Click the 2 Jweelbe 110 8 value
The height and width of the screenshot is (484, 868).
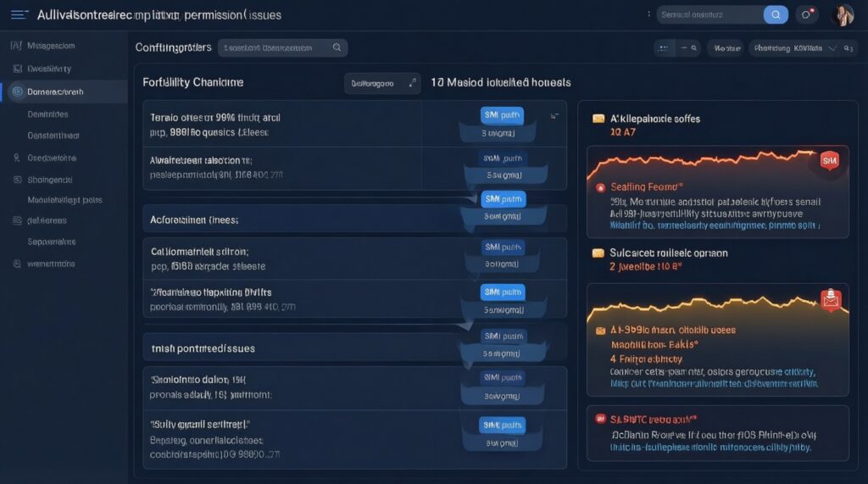(x=645, y=267)
